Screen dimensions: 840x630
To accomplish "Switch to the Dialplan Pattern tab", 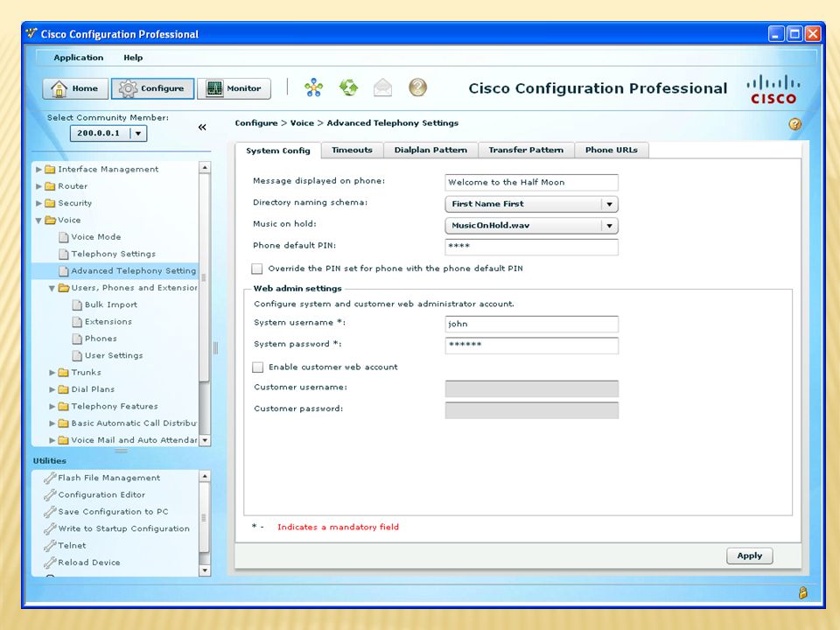I will 430,150.
